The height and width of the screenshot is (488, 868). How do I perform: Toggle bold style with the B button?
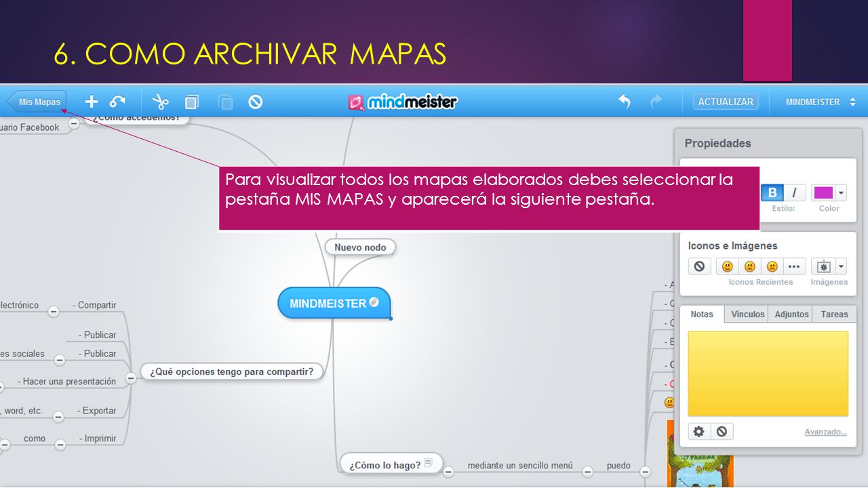click(772, 192)
